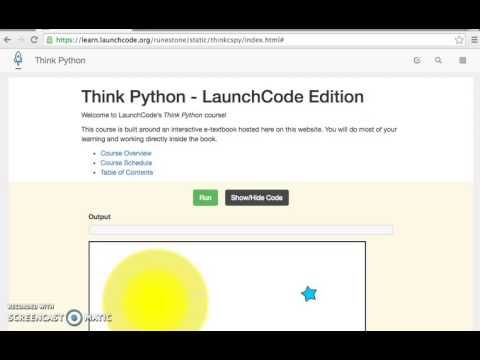Click the Output label
480x360 pixels.
99,217
